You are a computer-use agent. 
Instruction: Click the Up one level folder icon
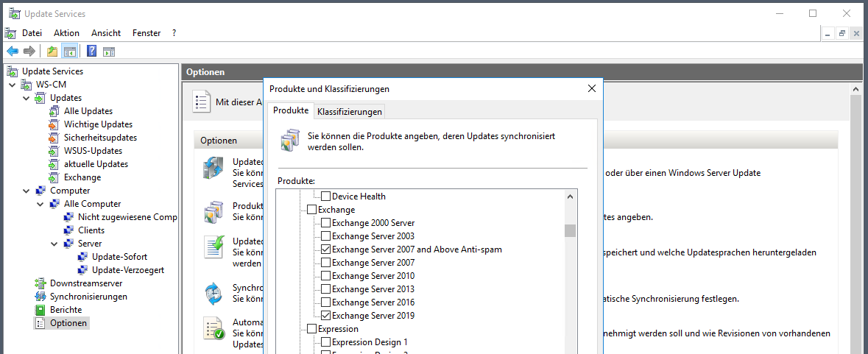52,52
